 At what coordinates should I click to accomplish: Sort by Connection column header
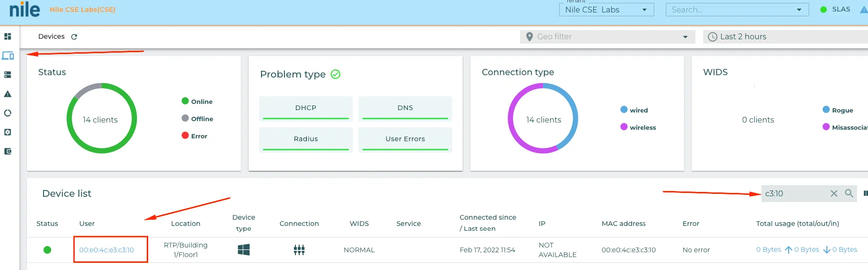(299, 224)
